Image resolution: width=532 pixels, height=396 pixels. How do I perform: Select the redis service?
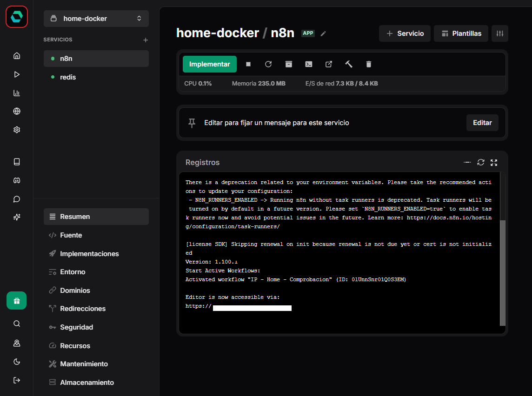(x=96, y=77)
